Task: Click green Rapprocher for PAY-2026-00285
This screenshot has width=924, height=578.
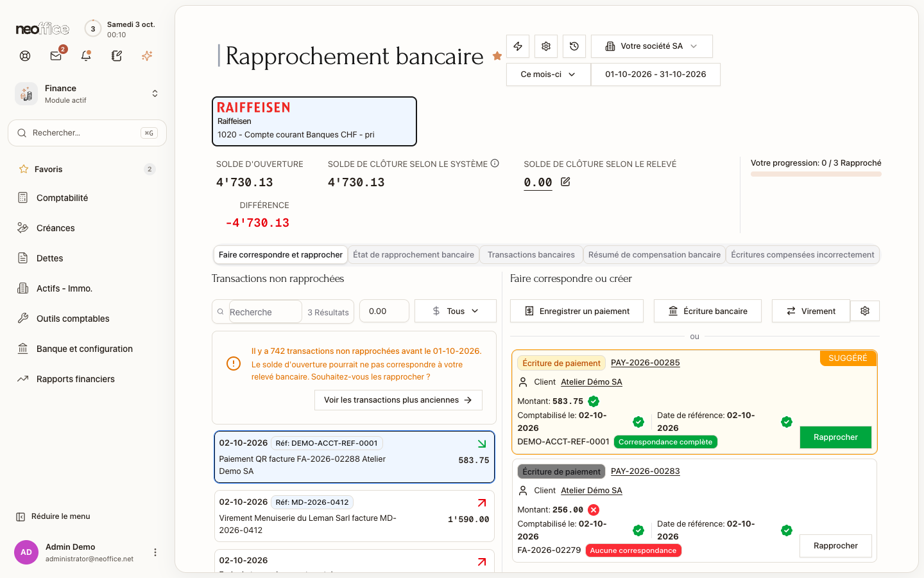Action: point(835,437)
